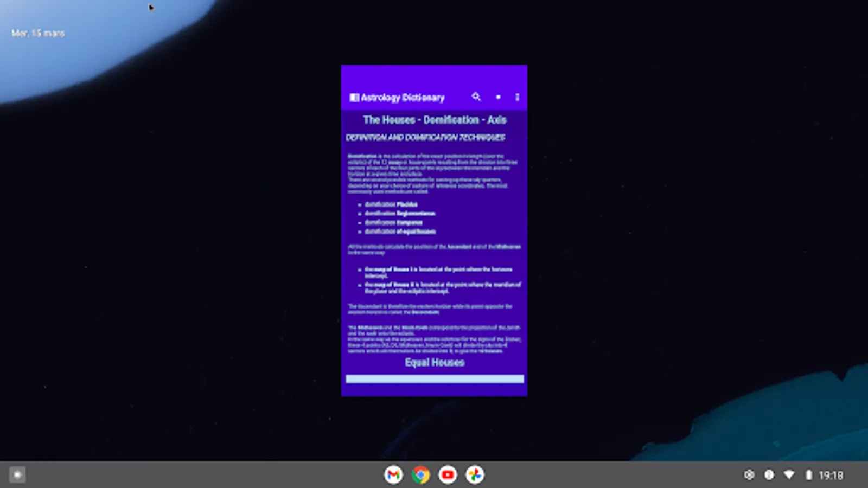Click the battery status icon
This screenshot has height=488, width=868.
pyautogui.click(x=808, y=475)
